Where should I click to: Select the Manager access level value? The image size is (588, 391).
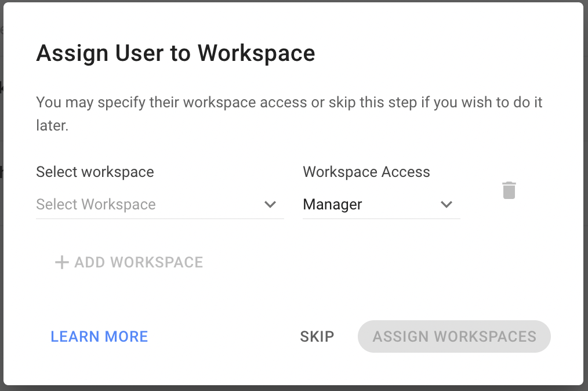(x=333, y=205)
